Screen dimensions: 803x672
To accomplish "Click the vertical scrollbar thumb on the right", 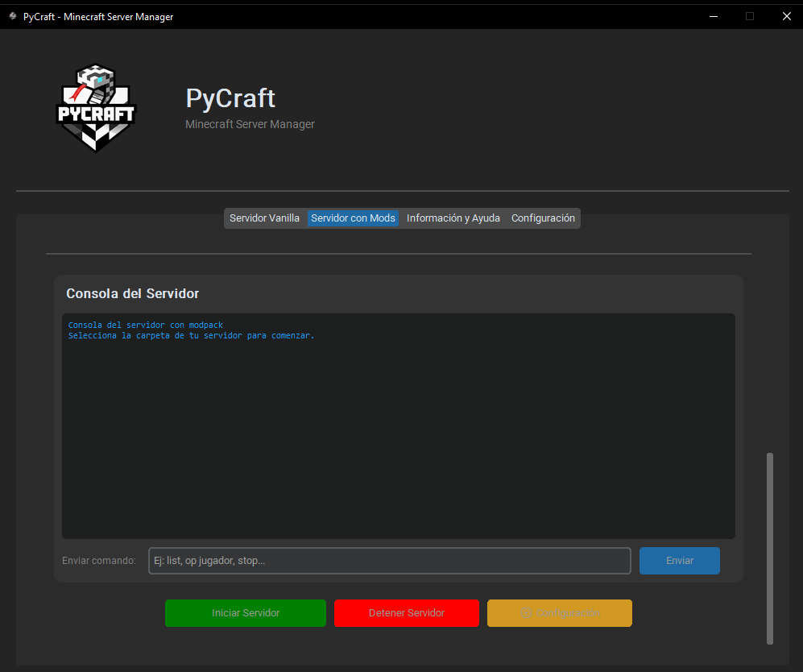I will coord(769,548).
